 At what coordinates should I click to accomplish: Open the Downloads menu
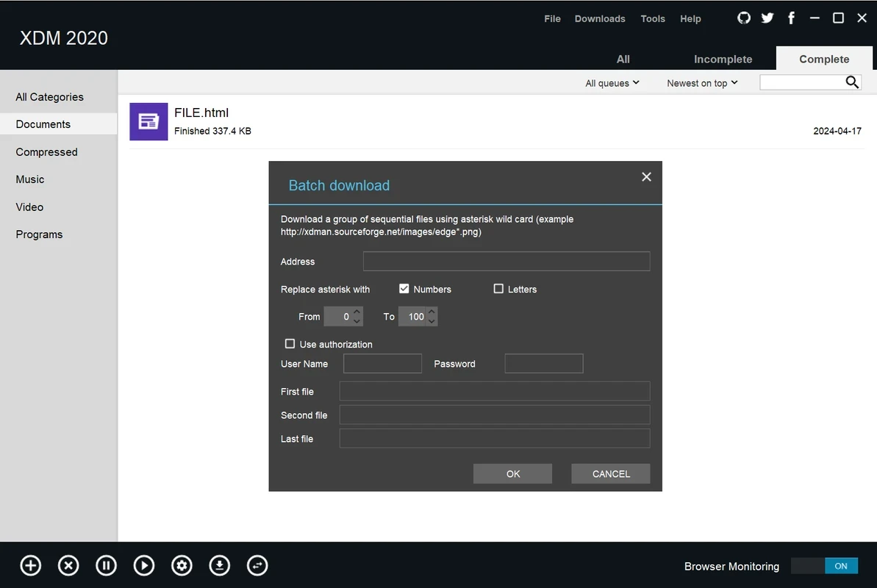point(600,18)
